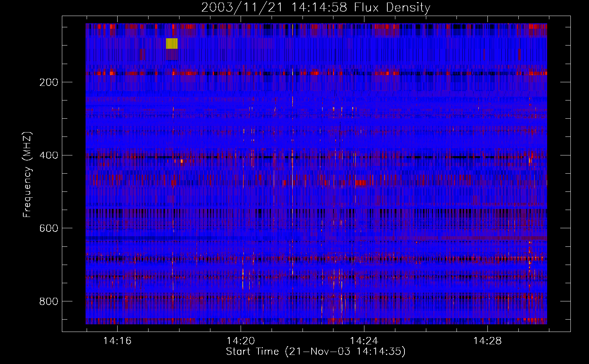Click the 14:28 time tick label

coord(487,341)
